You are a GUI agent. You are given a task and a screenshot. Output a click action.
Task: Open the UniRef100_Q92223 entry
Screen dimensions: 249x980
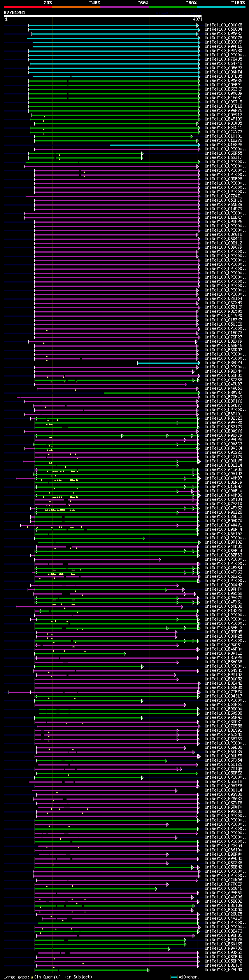click(x=223, y=453)
